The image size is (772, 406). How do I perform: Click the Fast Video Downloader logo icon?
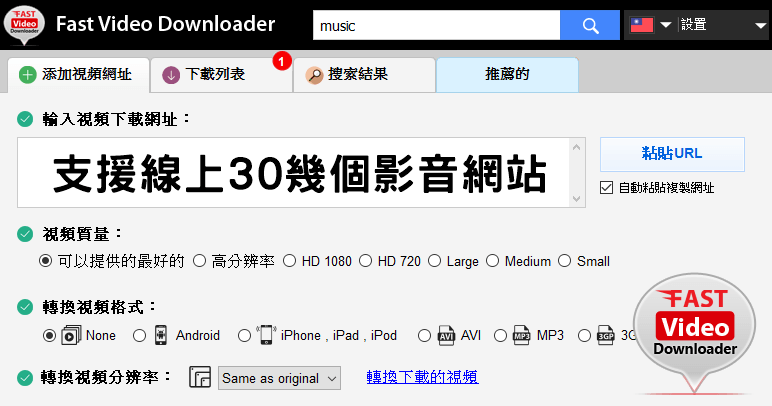click(x=24, y=24)
